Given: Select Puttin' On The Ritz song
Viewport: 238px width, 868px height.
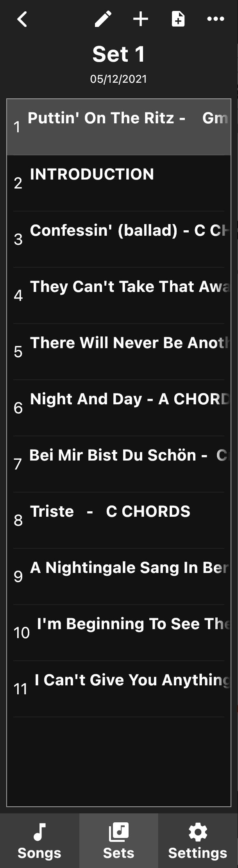Looking at the screenshot, I should (119, 127).
